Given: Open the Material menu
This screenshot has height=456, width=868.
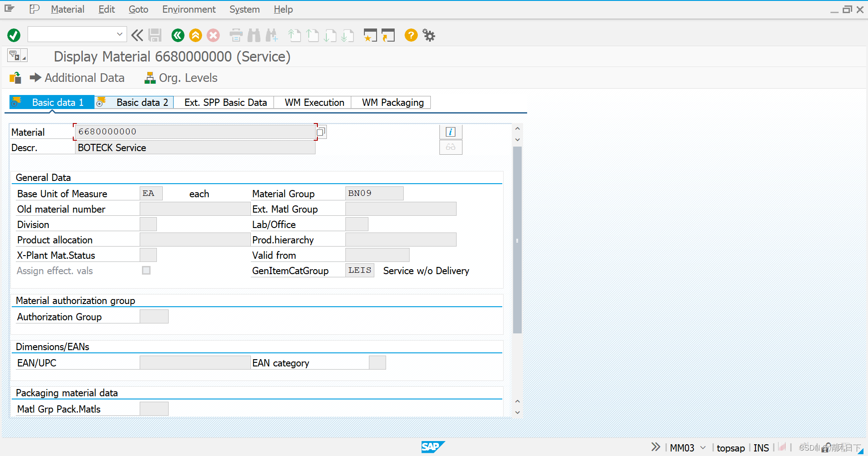Looking at the screenshot, I should tap(67, 9).
